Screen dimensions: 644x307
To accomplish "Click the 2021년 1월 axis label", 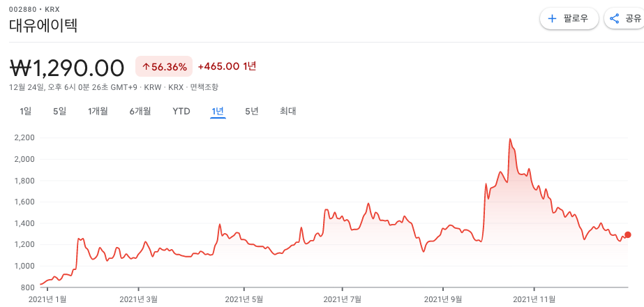I will 47,299.
